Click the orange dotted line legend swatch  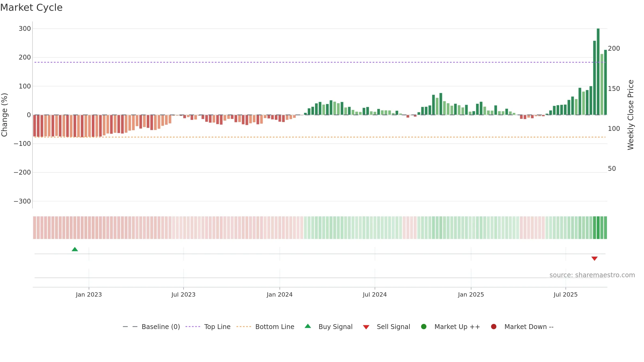click(244, 327)
